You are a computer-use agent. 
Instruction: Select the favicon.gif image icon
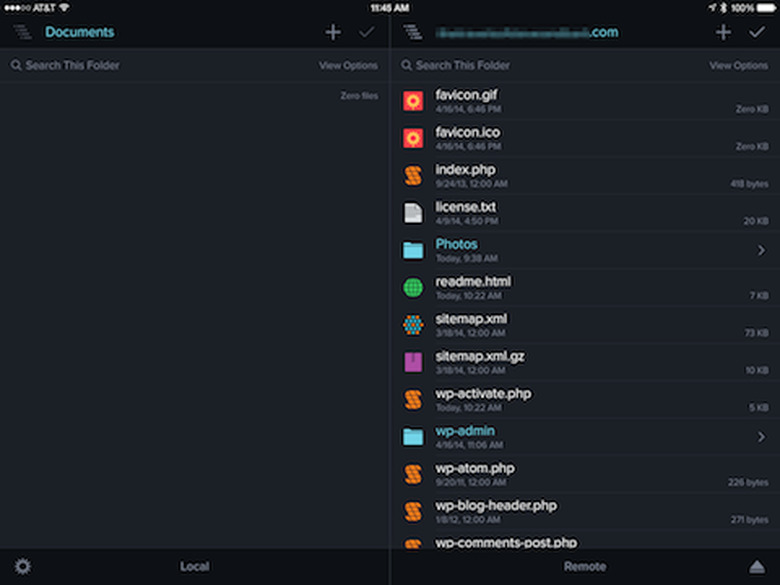point(413,101)
